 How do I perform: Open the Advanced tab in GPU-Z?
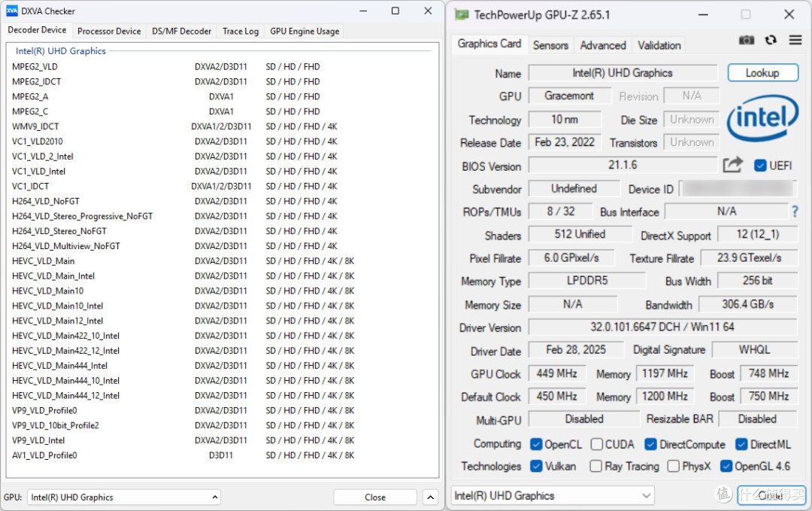603,45
